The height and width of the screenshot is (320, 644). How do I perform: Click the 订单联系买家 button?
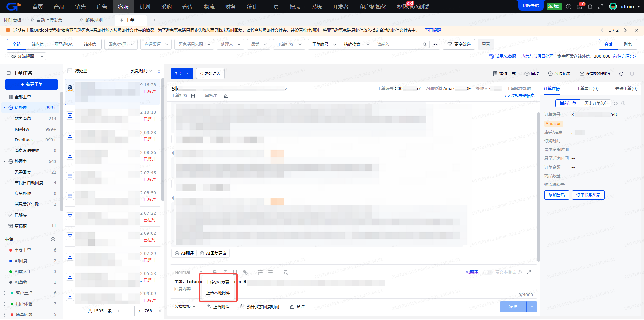[588, 195]
